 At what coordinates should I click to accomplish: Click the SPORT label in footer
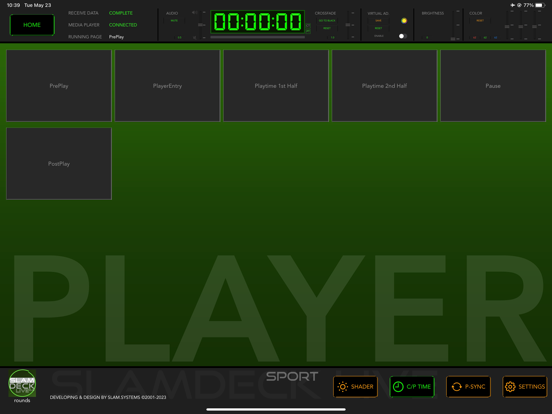point(292,376)
